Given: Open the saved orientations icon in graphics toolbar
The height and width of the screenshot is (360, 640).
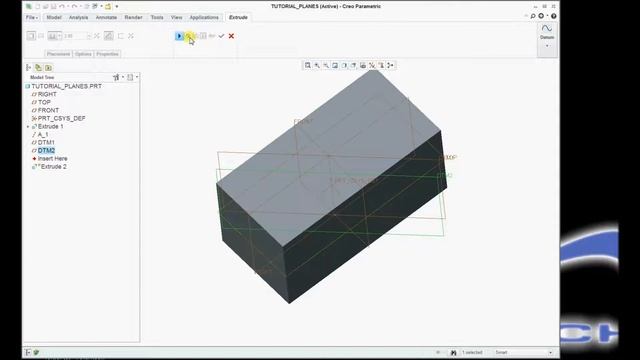Looking at the screenshot, I should 353,65.
